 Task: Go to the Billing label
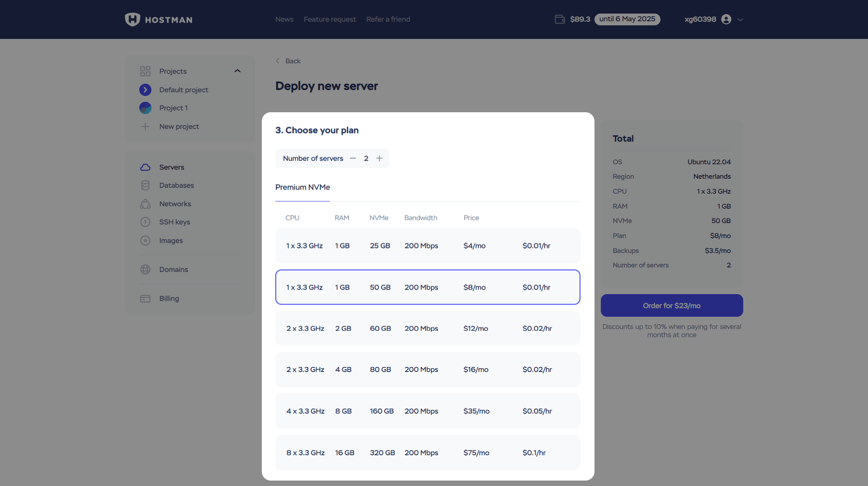pyautogui.click(x=169, y=298)
